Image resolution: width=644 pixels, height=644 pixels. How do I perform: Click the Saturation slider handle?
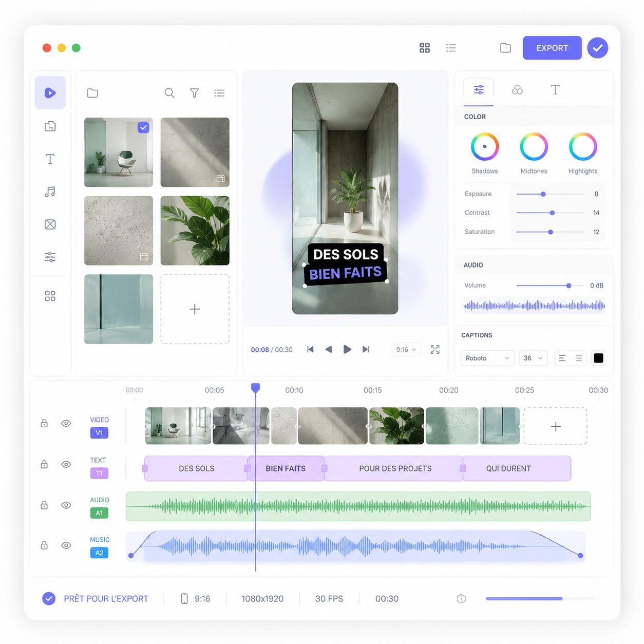coord(551,232)
